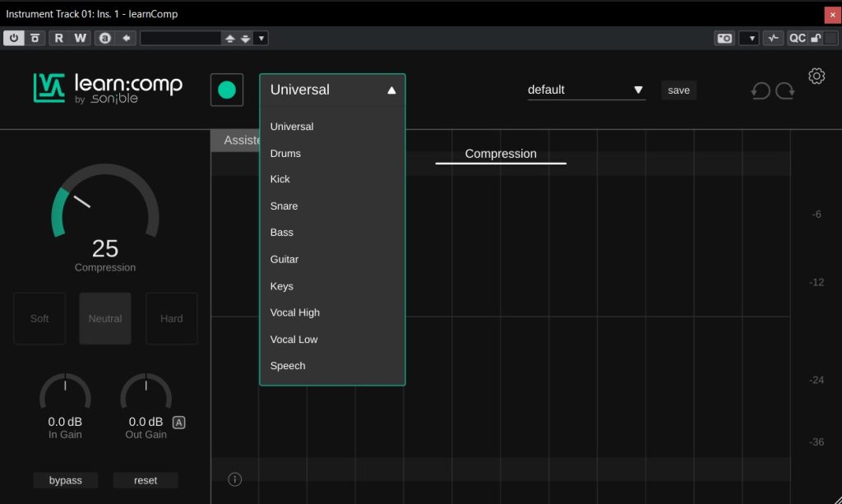The image size is (842, 504).
Task: Click the camera snapshot icon
Action: click(724, 38)
